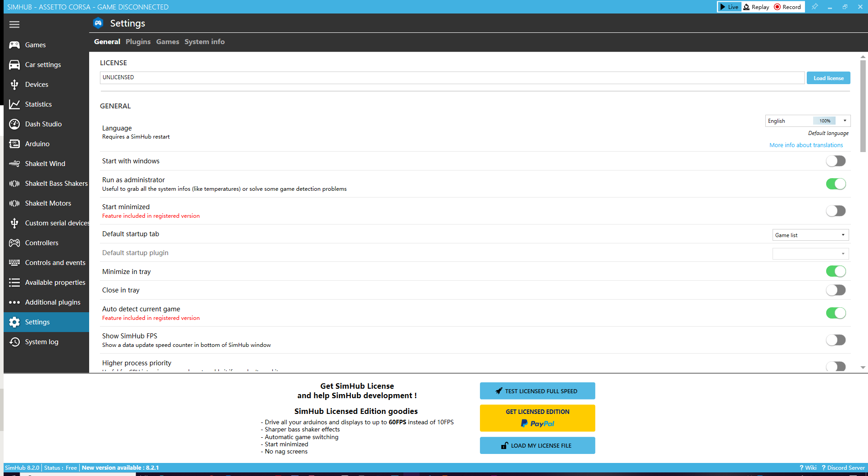The image size is (868, 476).
Task: Switch to the General tab
Action: (107, 41)
